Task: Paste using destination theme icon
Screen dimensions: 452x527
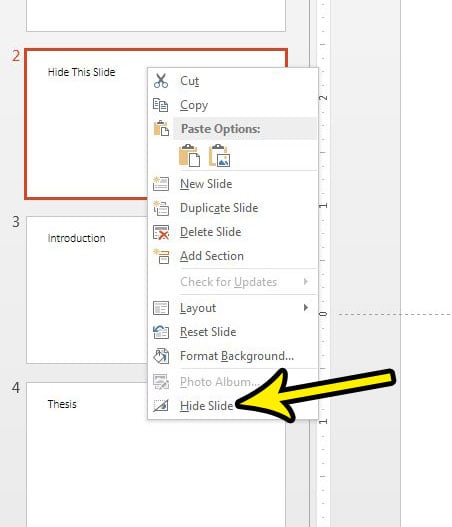Action: pos(189,156)
